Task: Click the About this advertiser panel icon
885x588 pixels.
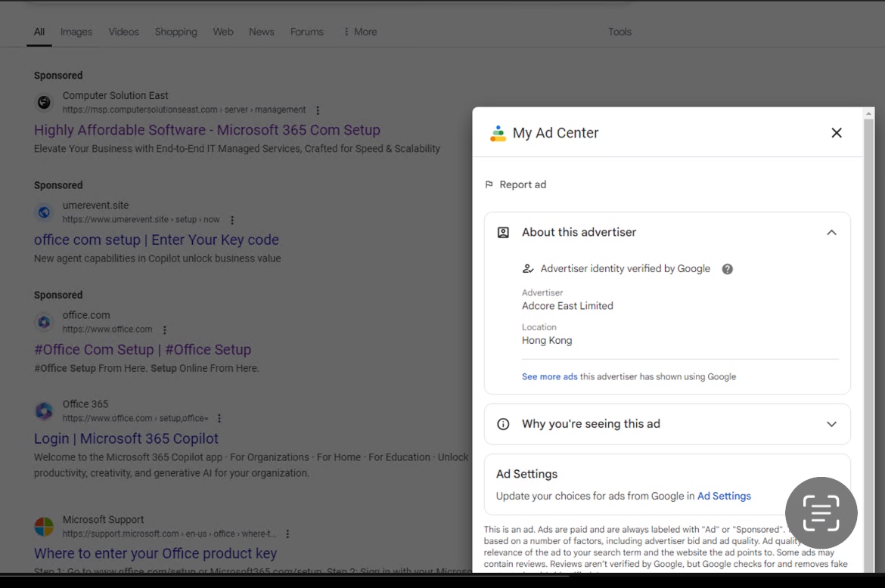Action: click(503, 232)
